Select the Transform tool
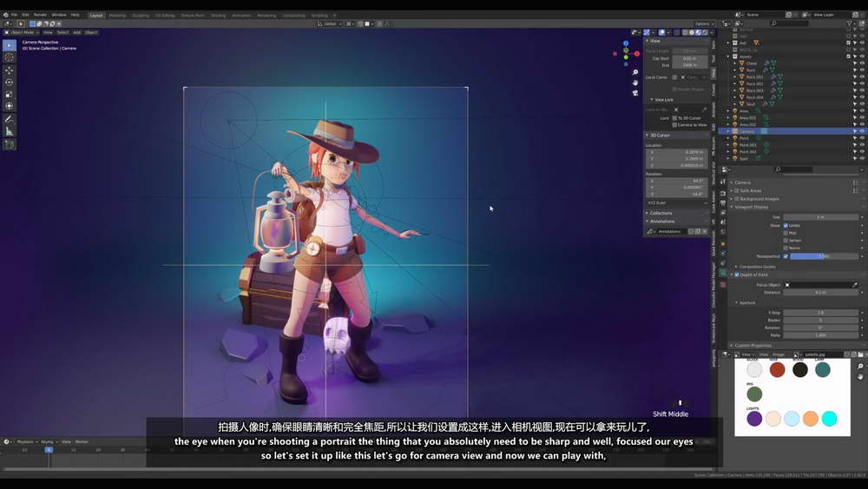 pyautogui.click(x=10, y=106)
